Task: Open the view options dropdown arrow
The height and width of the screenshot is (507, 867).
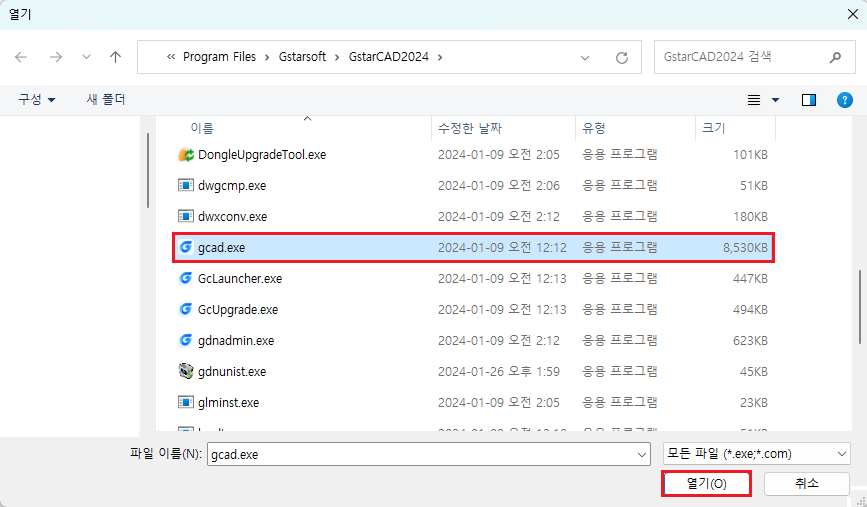Action: pyautogui.click(x=775, y=100)
